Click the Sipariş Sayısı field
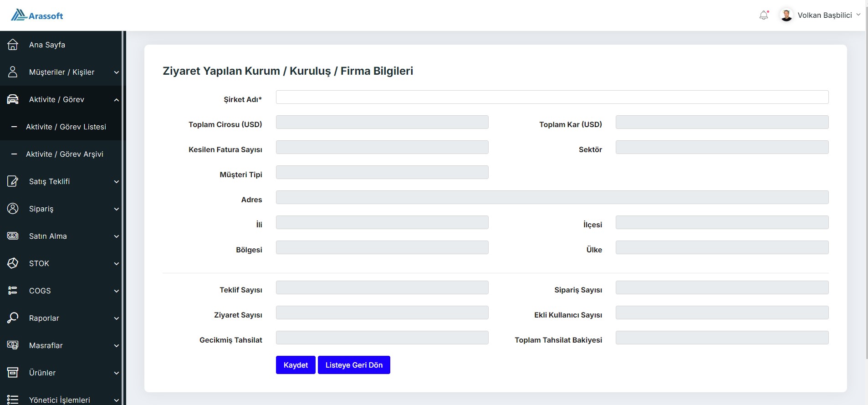The image size is (868, 405). pyautogui.click(x=722, y=287)
